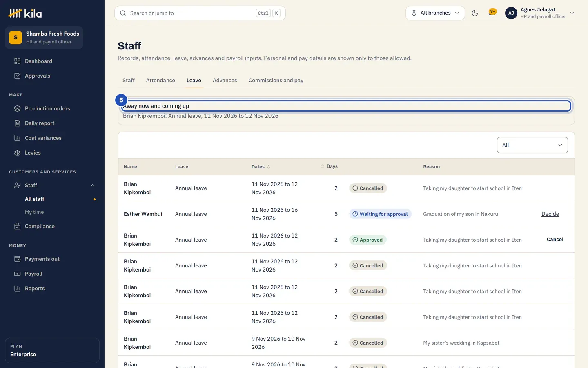The width and height of the screenshot is (588, 368).
Task: Click Decide for Esther Wambui's leave
Action: pyautogui.click(x=550, y=214)
